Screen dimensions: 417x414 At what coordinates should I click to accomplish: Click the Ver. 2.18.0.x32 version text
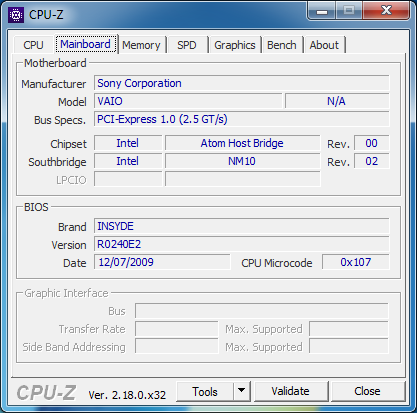[127, 395]
